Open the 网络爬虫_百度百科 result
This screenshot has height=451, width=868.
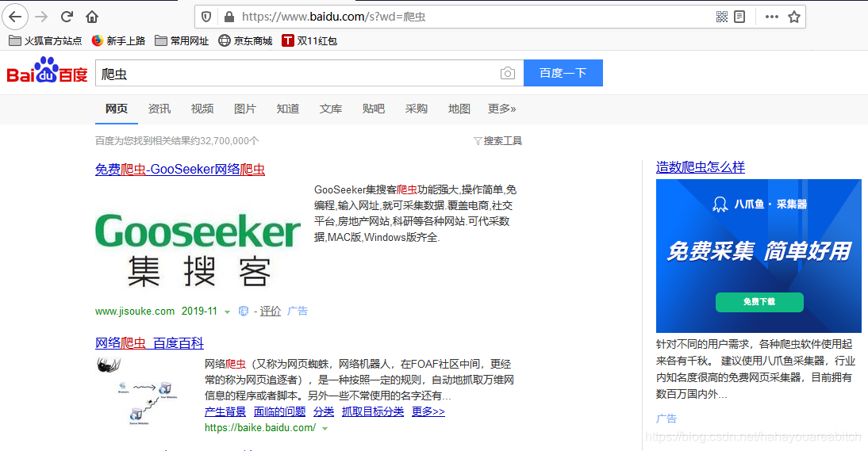tap(149, 343)
